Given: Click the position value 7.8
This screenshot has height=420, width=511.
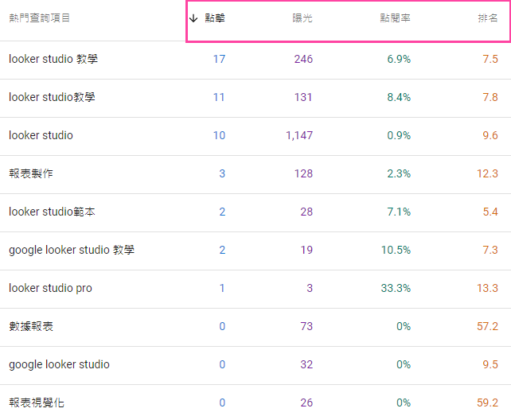Looking at the screenshot, I should click(490, 97).
